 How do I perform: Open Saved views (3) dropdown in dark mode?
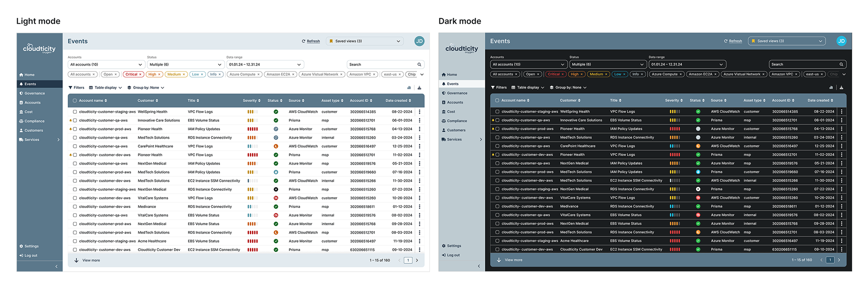[x=787, y=41]
